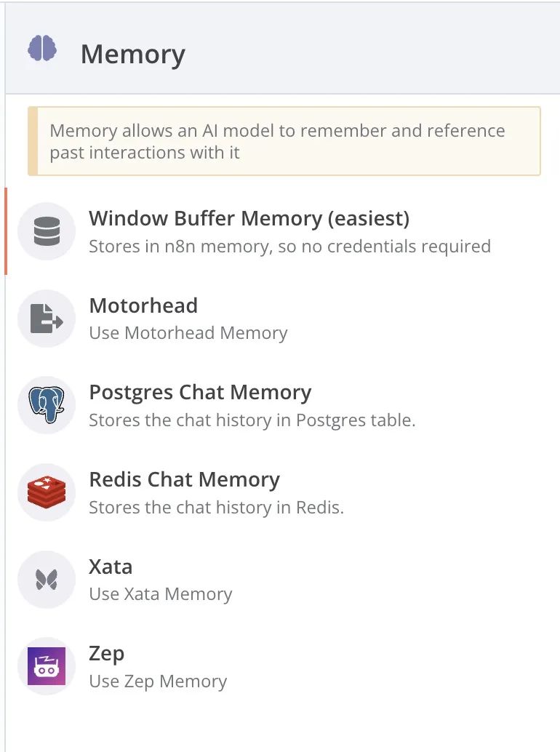The height and width of the screenshot is (752, 560).
Task: Click "Stores the chat history in Redis" text
Action: [x=216, y=508]
